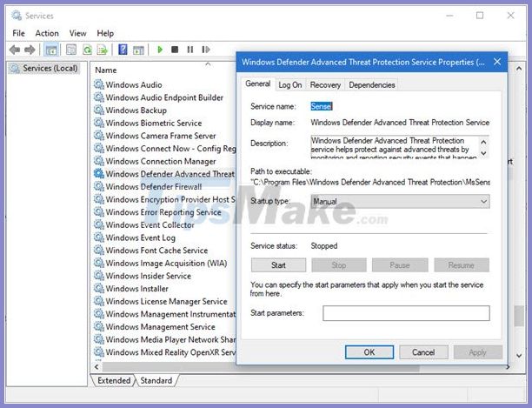The height and width of the screenshot is (408, 532).
Task: Switch to the Standard view tab
Action: pyautogui.click(x=156, y=380)
